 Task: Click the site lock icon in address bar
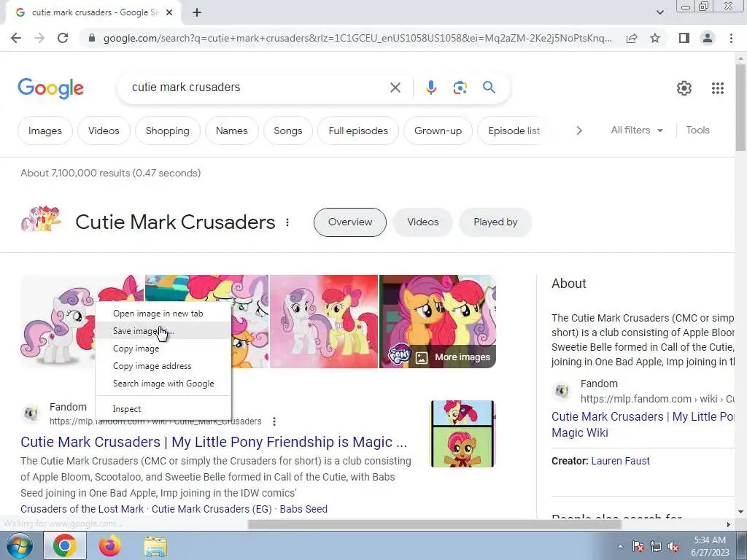(x=92, y=38)
